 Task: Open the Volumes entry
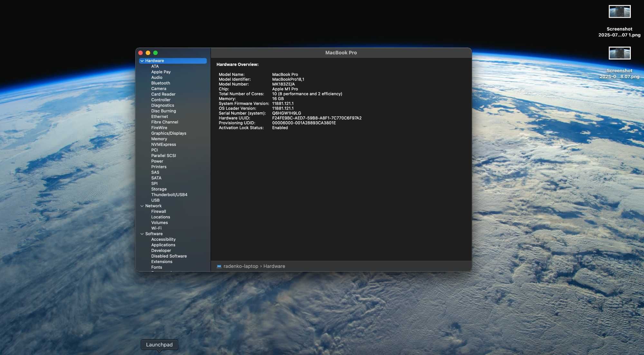159,223
